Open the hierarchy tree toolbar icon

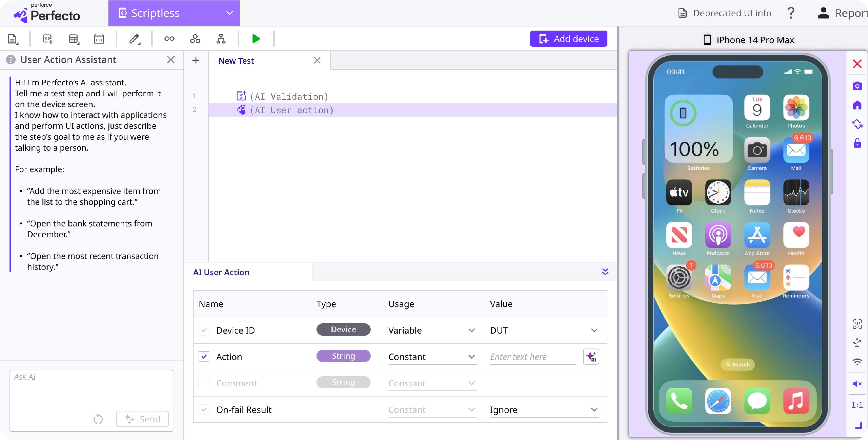click(221, 39)
